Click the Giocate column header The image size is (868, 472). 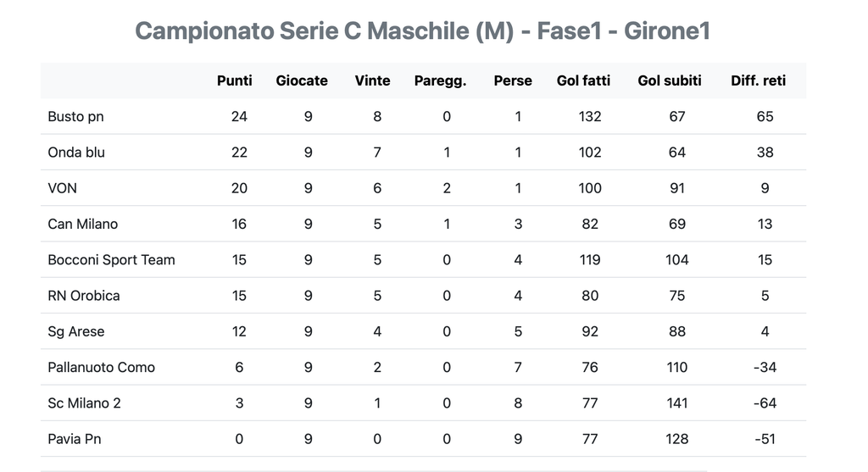coord(302,81)
